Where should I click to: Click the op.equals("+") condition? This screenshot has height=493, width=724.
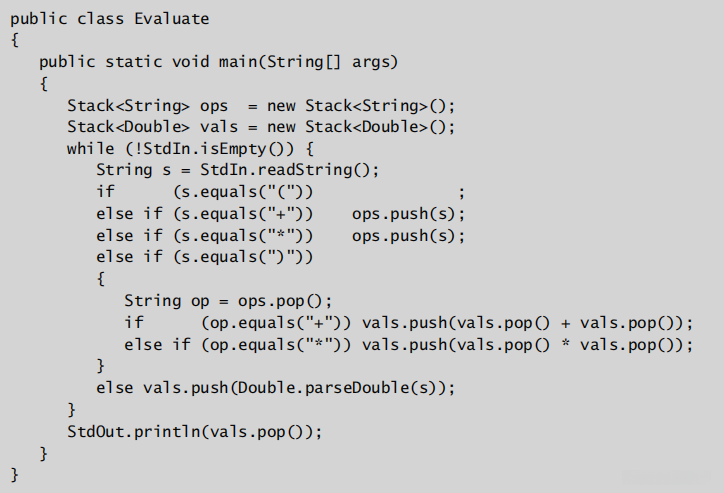[x=276, y=323]
